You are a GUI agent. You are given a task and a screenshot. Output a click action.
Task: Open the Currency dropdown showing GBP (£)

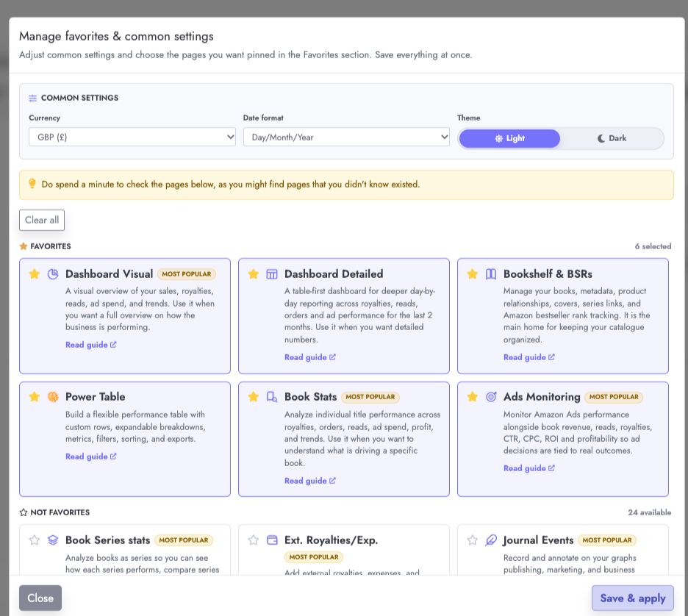(x=132, y=137)
